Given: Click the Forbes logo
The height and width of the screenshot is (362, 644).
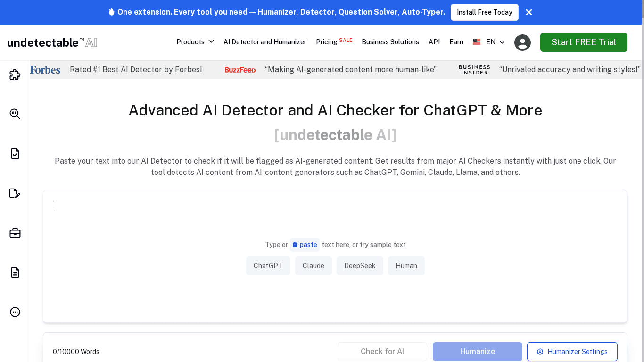Looking at the screenshot, I should click(45, 70).
